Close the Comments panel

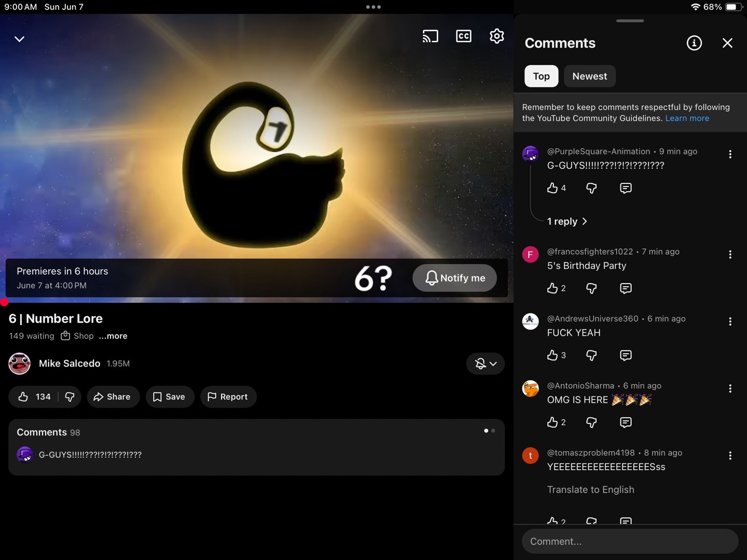(x=727, y=43)
